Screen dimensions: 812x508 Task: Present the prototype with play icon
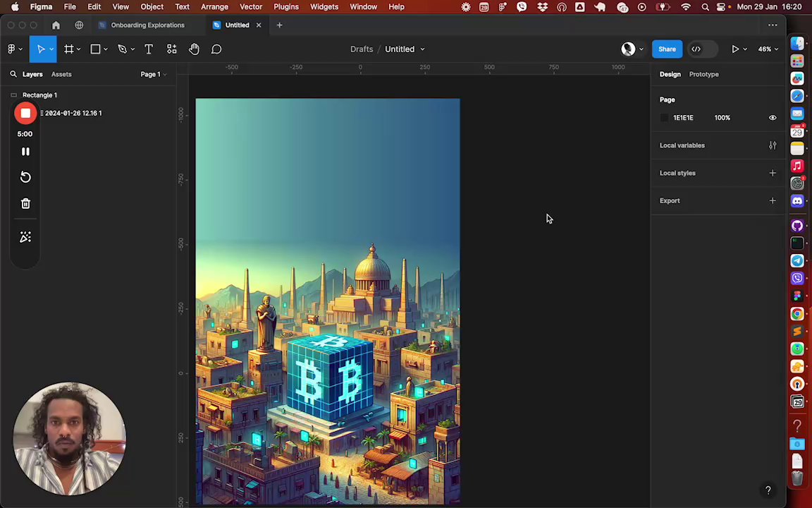click(735, 49)
